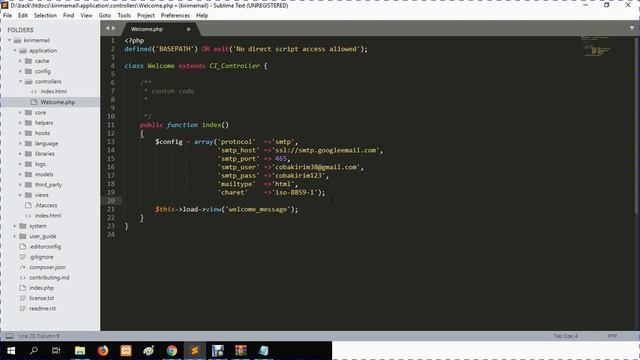
Task: Open the View menu
Action: 86,16
